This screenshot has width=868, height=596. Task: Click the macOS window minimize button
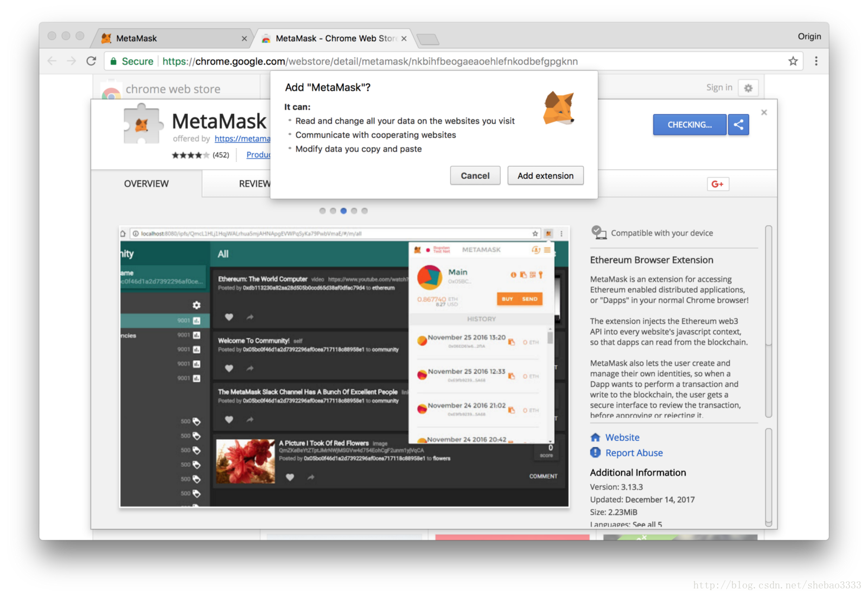(66, 36)
